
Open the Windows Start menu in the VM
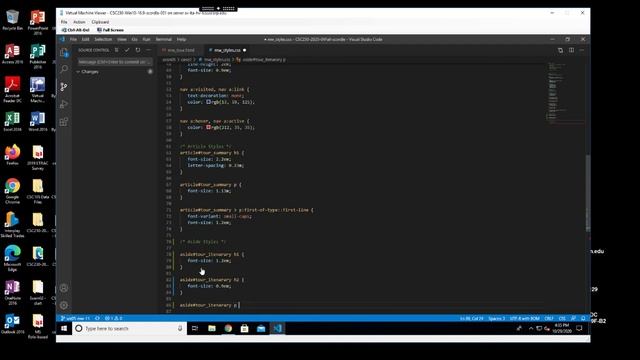point(64,328)
